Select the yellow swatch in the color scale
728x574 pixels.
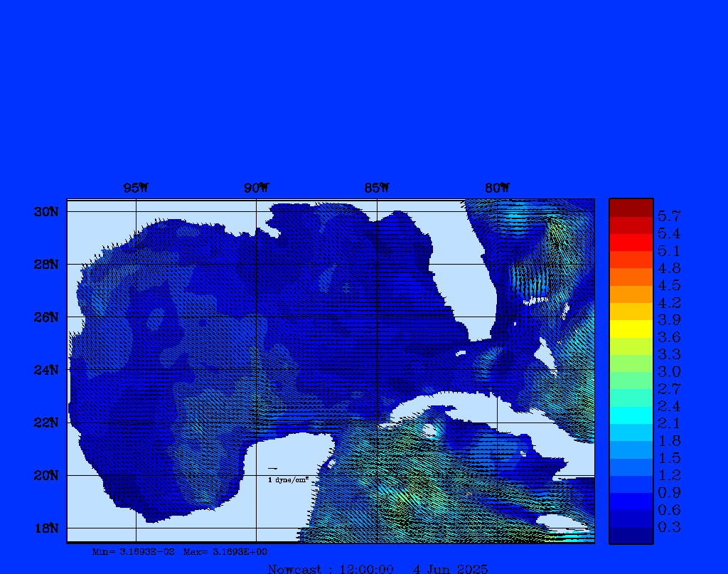[x=631, y=329]
